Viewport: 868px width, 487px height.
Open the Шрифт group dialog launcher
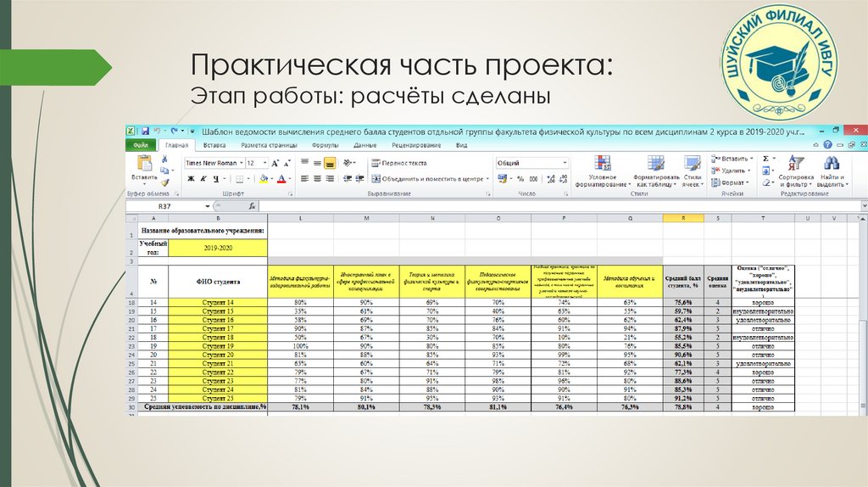pos(291,194)
